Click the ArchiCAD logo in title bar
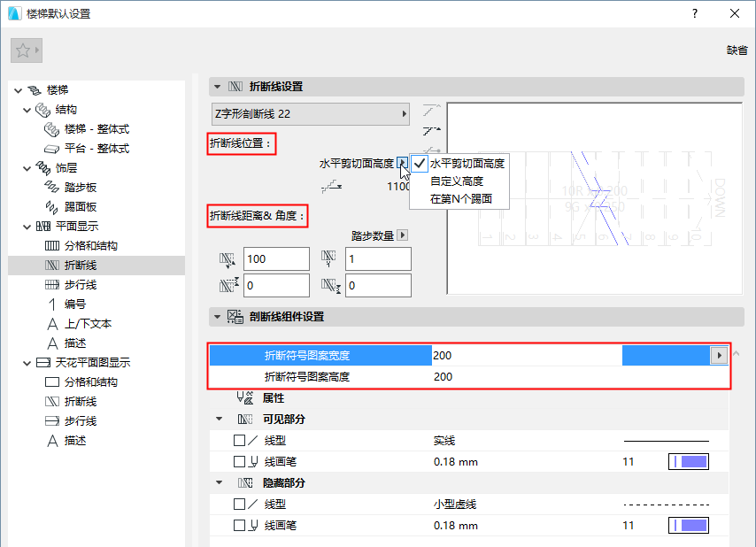This screenshot has height=547, width=756. pos(15,13)
